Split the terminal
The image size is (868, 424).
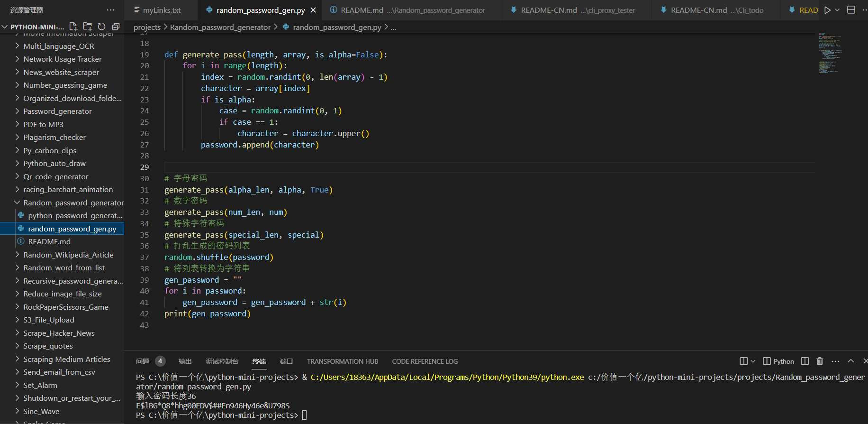pos(805,361)
